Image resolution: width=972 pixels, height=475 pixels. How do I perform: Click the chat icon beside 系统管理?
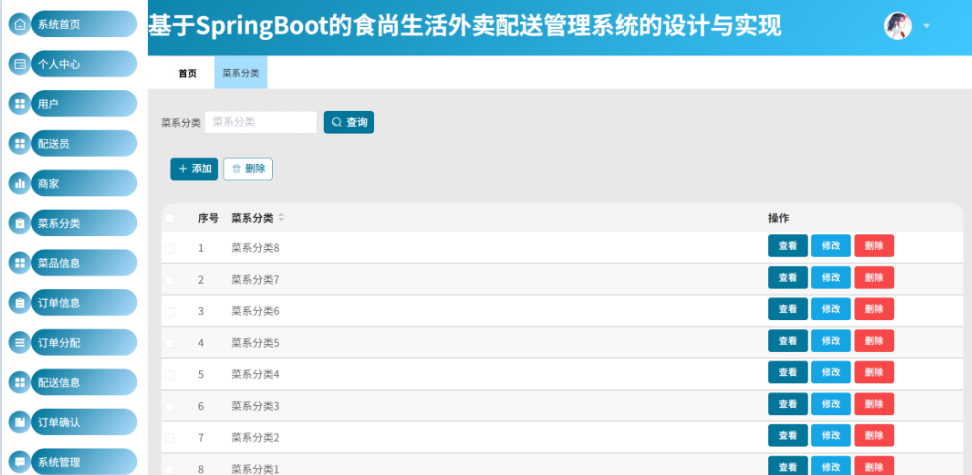(20, 462)
